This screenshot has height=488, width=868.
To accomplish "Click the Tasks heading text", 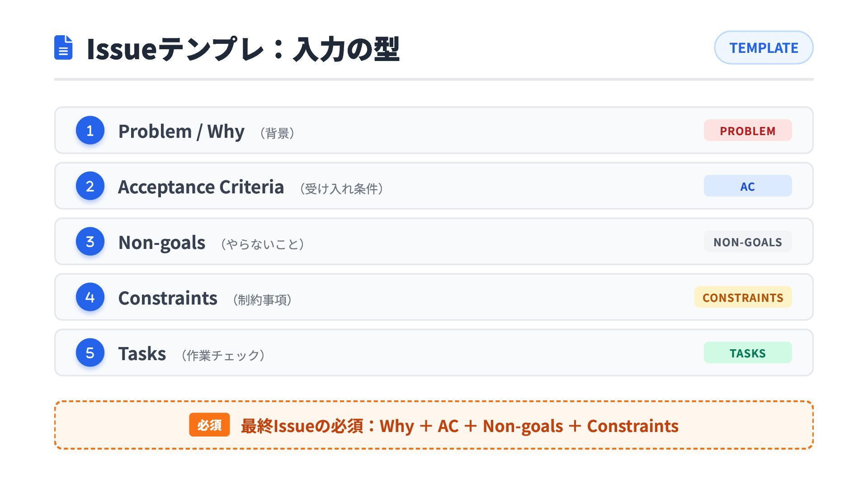I will (x=142, y=354).
